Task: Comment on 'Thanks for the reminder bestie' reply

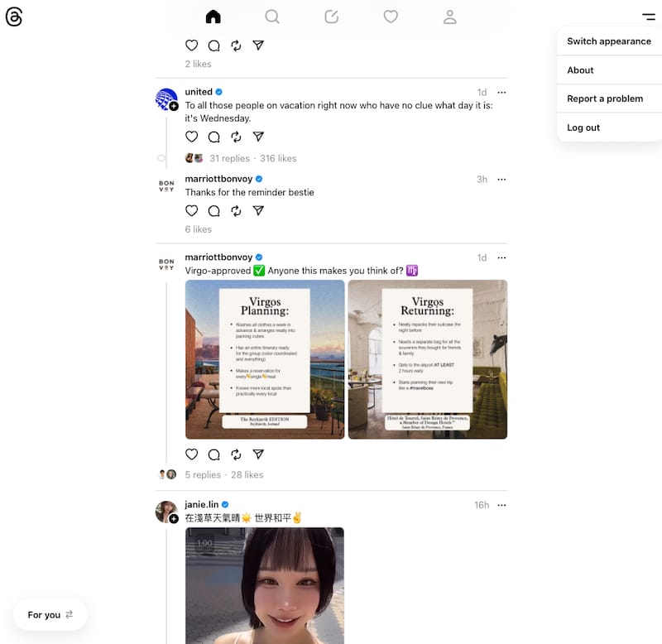Action: pos(214,210)
